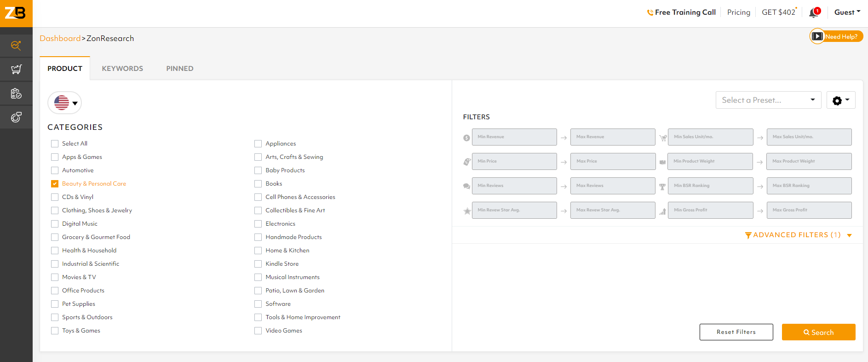Focus the Max Price input field
Screen dimensions: 868x362
coord(613,161)
